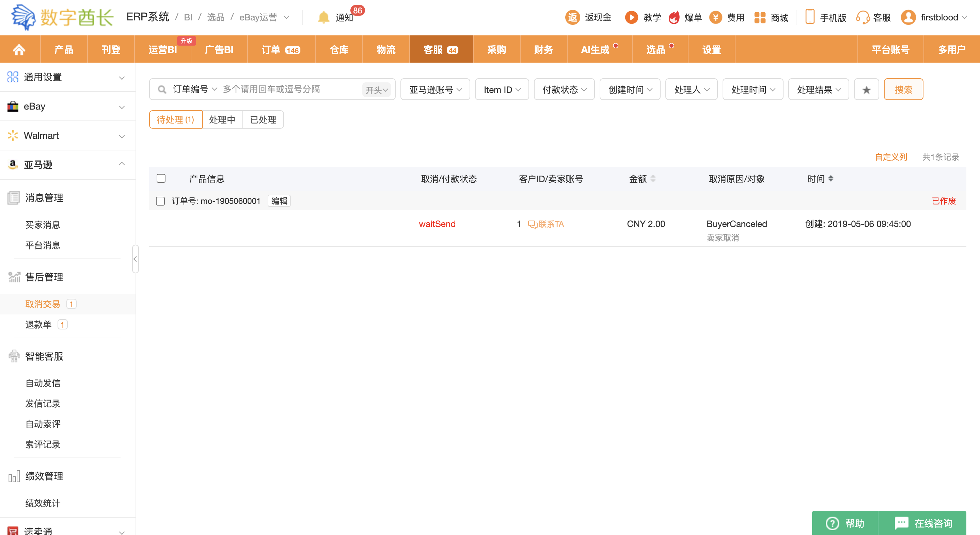980x535 pixels.
Task: Open the 付款状态 dropdown filter
Action: coord(564,90)
